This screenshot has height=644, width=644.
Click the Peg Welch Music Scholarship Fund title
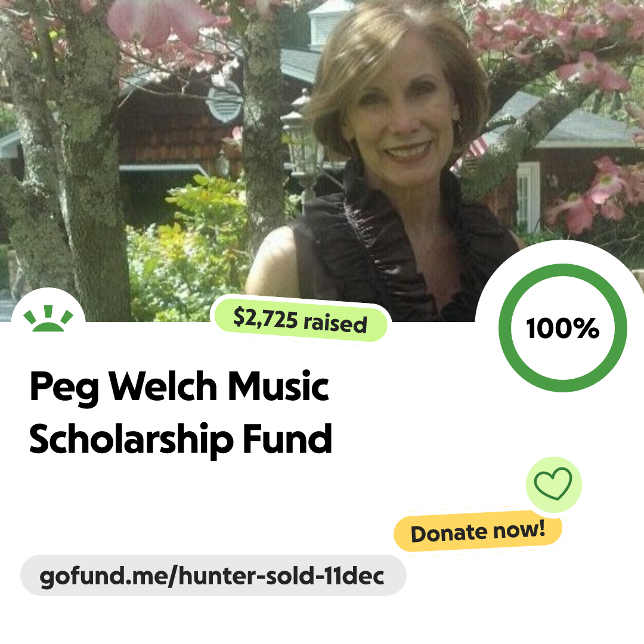(181, 413)
